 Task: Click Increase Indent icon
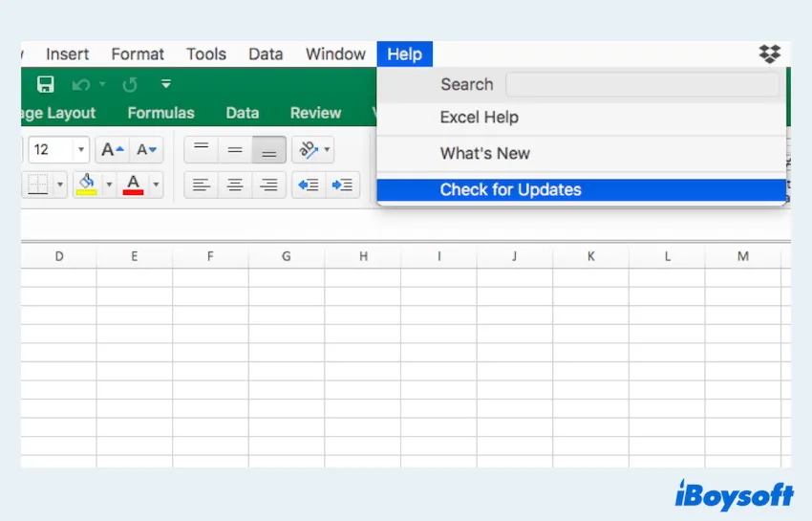[342, 185]
